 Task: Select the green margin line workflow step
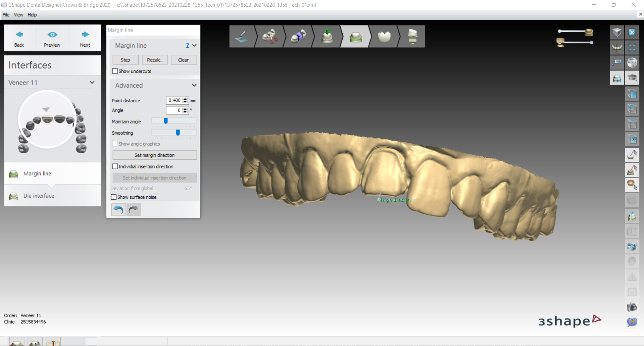tap(356, 36)
